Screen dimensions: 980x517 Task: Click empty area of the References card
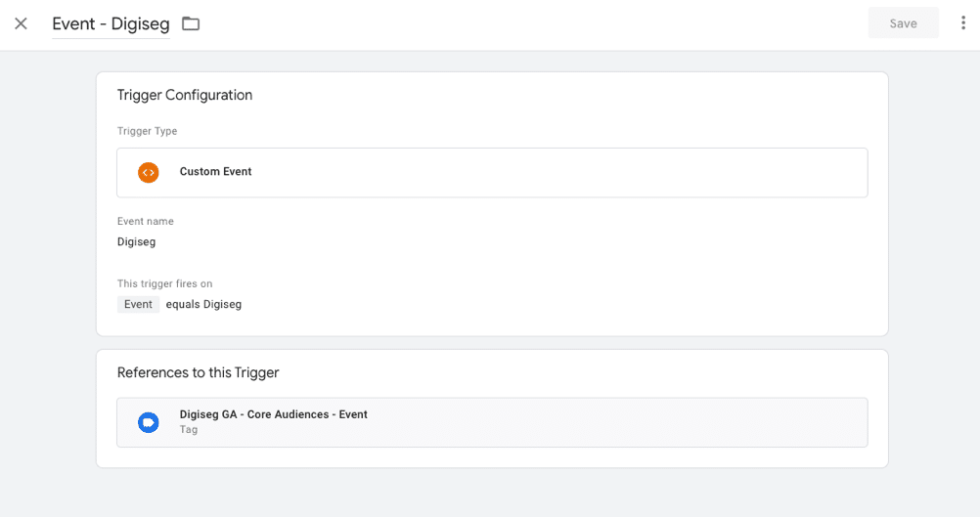tap(562, 373)
